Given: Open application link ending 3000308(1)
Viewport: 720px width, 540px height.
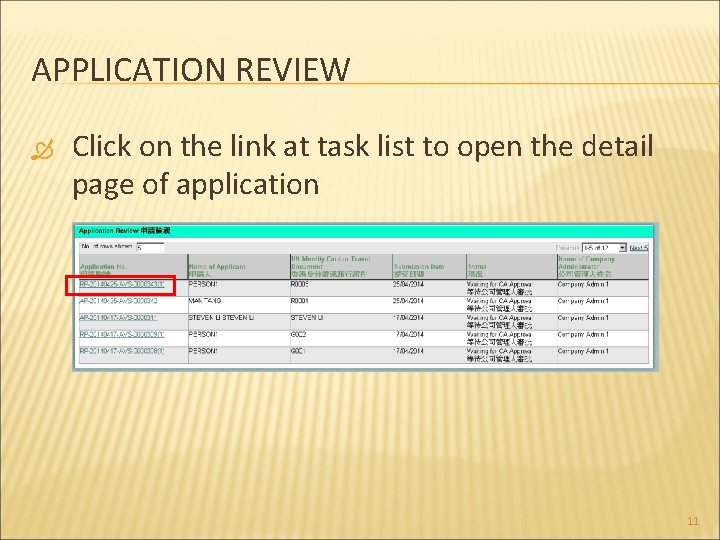Looking at the screenshot, I should 122,351.
